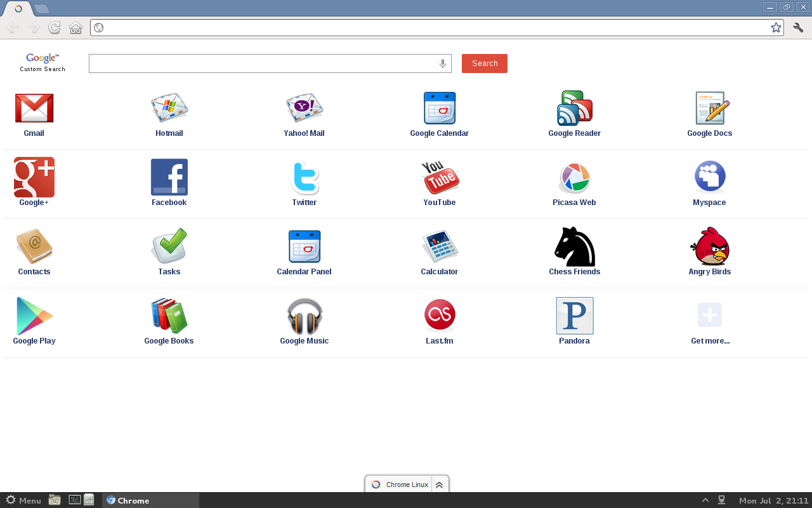Reload the page with the refresh button

pyautogui.click(x=55, y=27)
